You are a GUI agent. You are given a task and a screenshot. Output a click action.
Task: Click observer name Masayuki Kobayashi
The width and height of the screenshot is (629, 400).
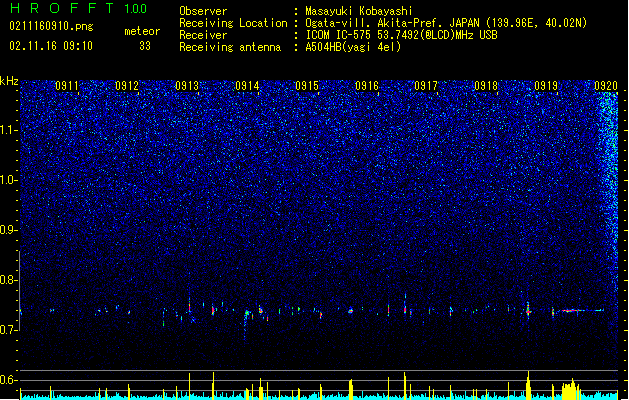[359, 11]
